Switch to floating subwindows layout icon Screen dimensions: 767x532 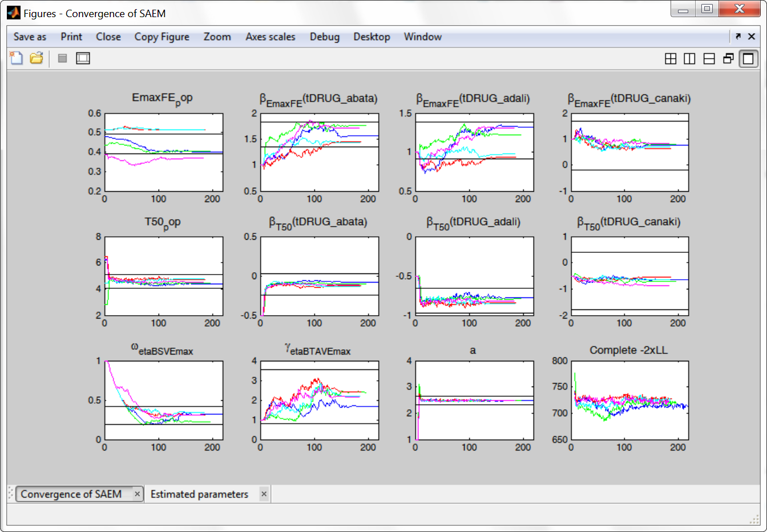pyautogui.click(x=727, y=58)
